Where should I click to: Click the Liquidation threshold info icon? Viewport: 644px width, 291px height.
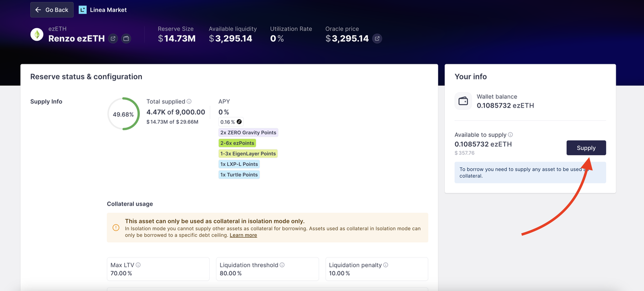282,265
